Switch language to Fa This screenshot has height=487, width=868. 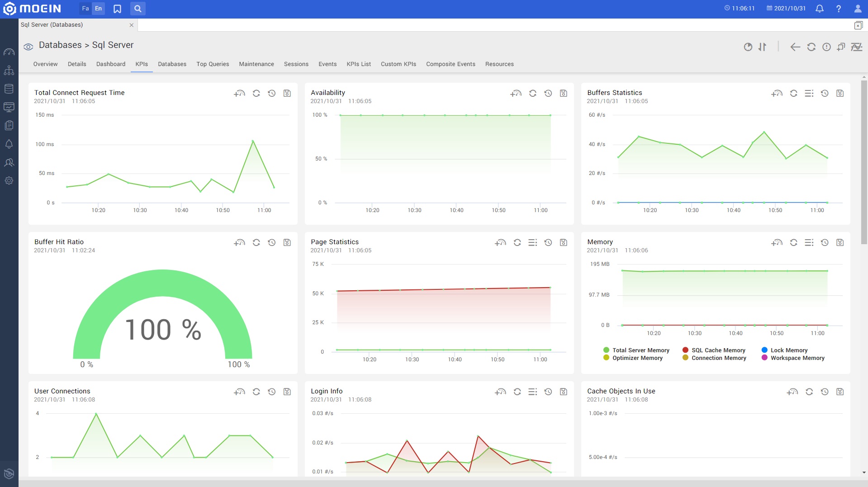click(85, 9)
